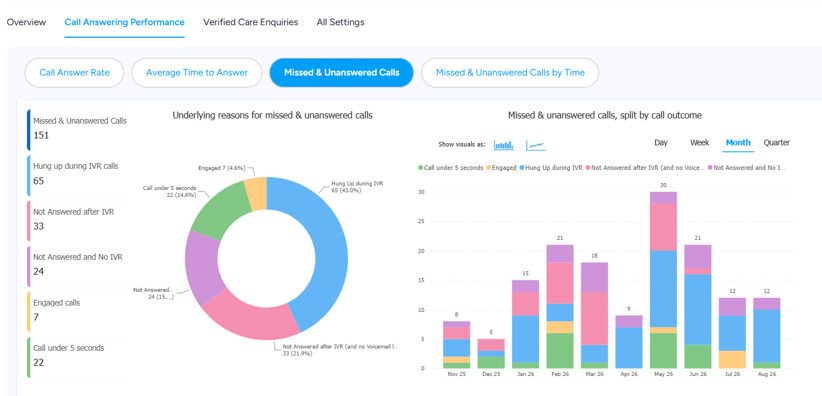822x396 pixels.
Task: Show visuals as bar chart icon
Action: click(504, 145)
